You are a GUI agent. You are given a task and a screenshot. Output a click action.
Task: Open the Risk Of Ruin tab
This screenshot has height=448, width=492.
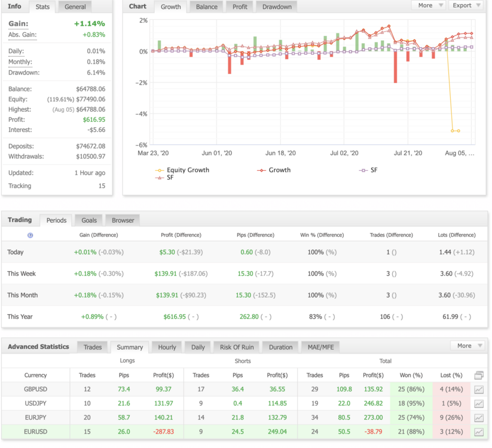237,347
